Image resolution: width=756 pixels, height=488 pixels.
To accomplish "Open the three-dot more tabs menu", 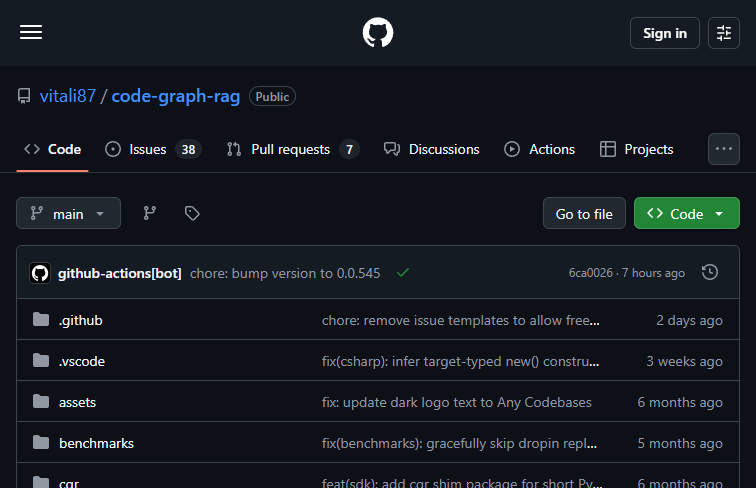I will pos(724,149).
